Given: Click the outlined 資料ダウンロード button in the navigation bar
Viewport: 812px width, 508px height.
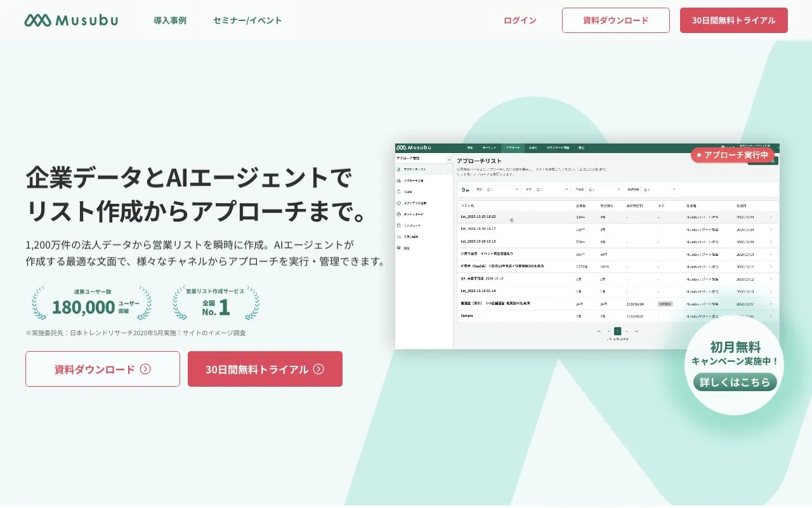Looking at the screenshot, I should click(x=616, y=20).
